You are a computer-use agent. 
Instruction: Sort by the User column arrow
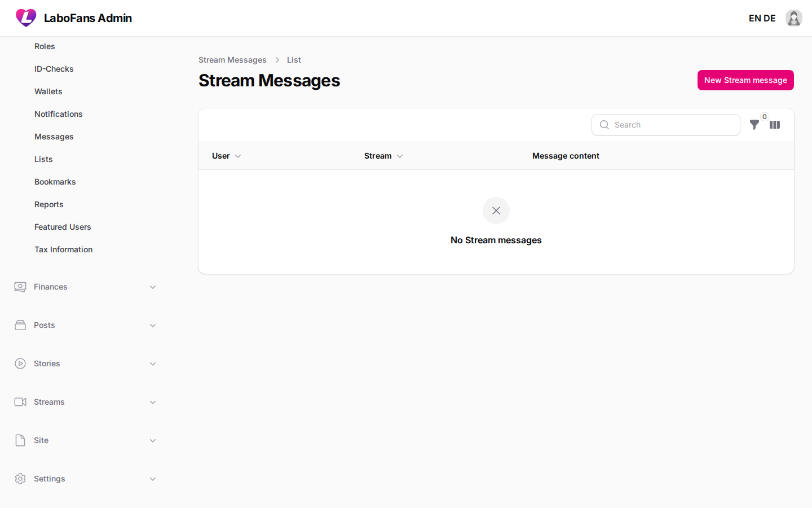click(238, 156)
